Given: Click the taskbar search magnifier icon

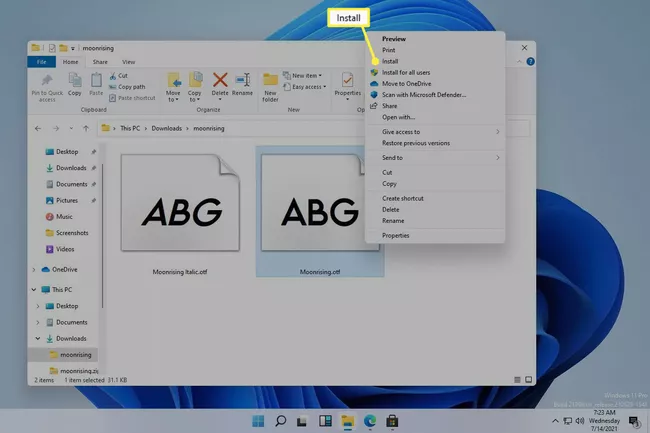Looking at the screenshot, I should click(x=281, y=421).
